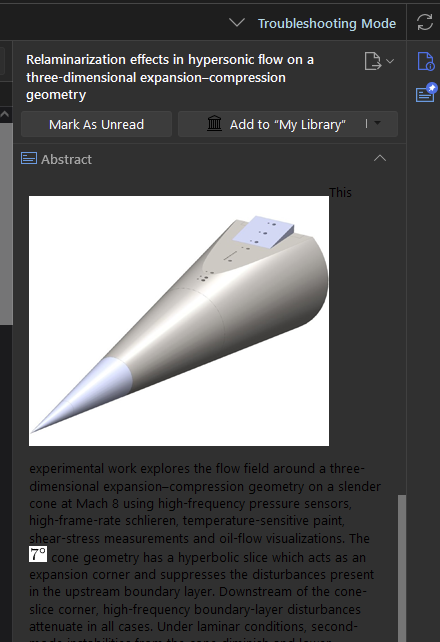Click Troubleshooting Mode label

click(x=327, y=23)
